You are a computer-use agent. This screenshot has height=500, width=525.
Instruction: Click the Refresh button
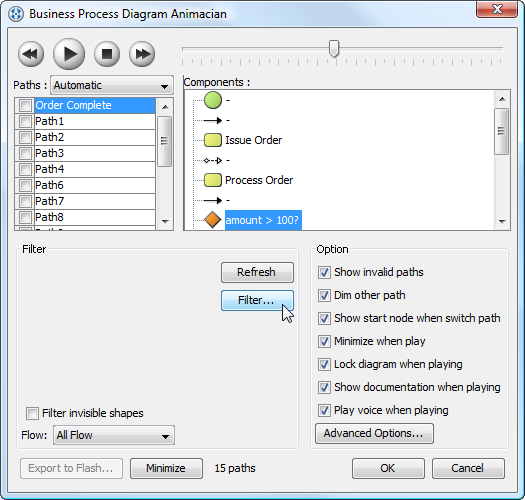coord(257,272)
